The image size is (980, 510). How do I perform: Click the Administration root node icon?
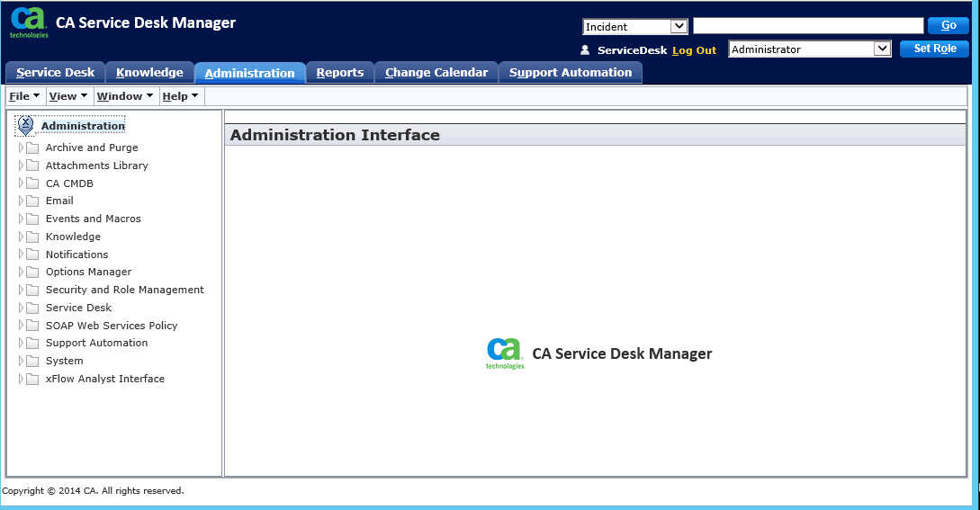click(x=25, y=126)
